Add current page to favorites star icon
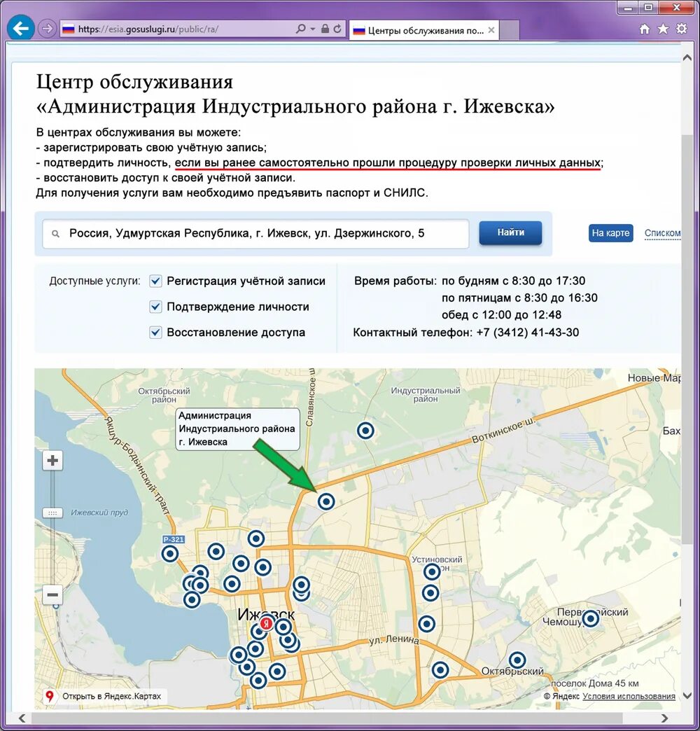The height and width of the screenshot is (731, 700). click(662, 29)
